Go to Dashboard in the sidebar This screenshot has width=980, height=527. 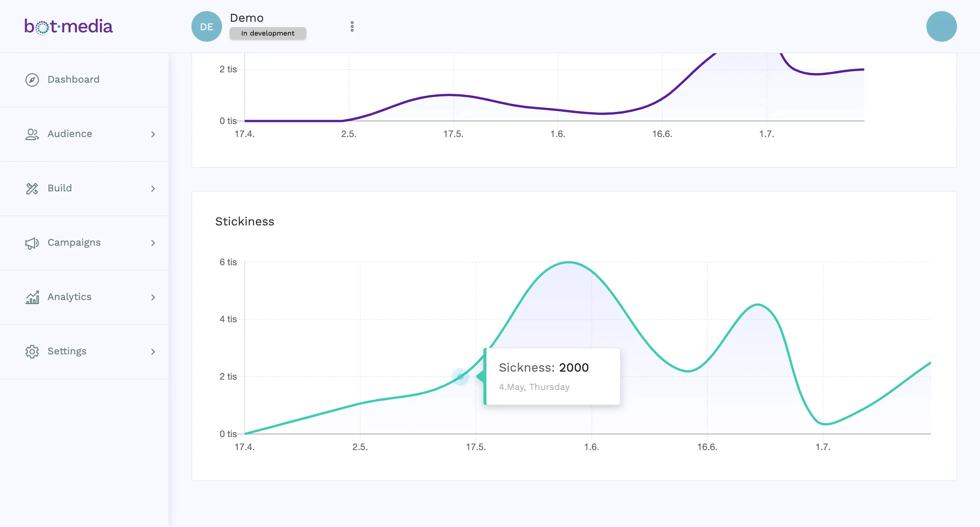[84, 80]
